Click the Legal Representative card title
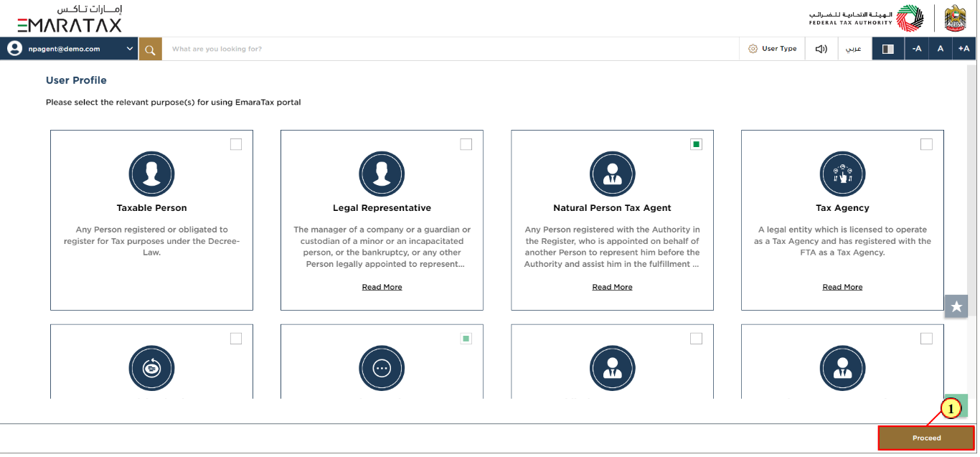 coord(382,208)
